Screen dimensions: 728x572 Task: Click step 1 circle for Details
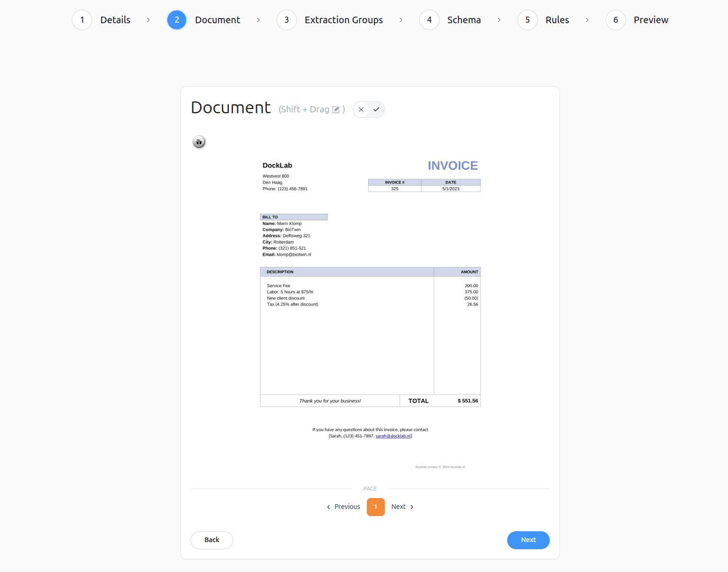[82, 20]
